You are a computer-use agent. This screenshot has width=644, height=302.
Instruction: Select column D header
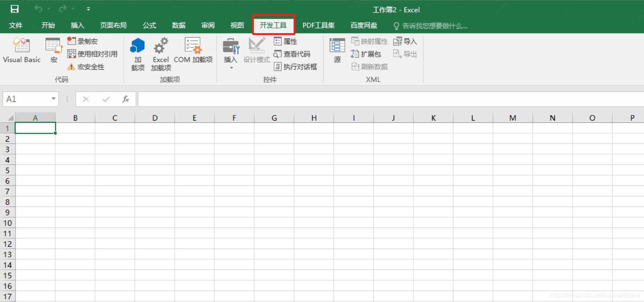point(155,118)
